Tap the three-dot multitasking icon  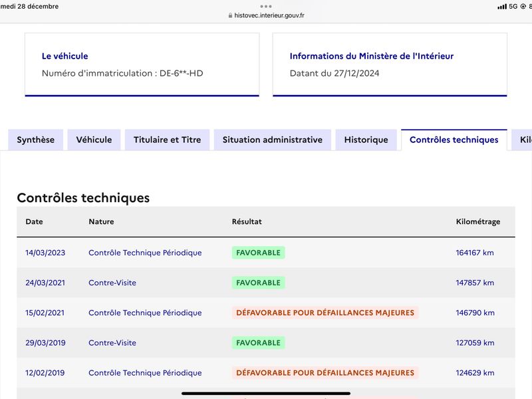265,6
